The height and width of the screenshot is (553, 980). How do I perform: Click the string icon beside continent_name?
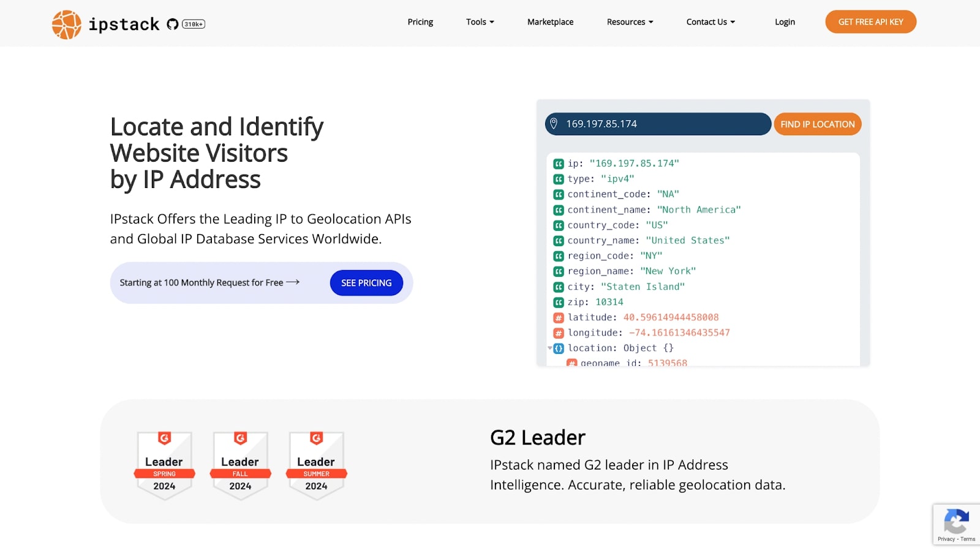click(x=559, y=209)
